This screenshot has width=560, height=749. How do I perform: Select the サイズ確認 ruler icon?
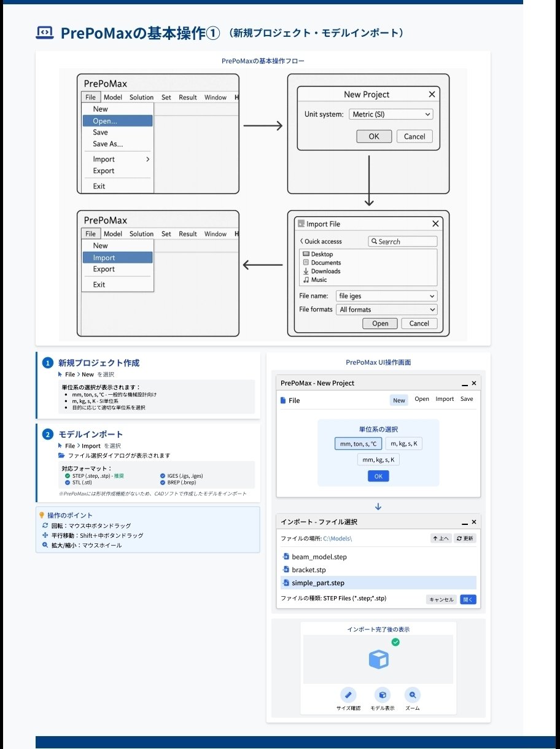pyautogui.click(x=348, y=696)
